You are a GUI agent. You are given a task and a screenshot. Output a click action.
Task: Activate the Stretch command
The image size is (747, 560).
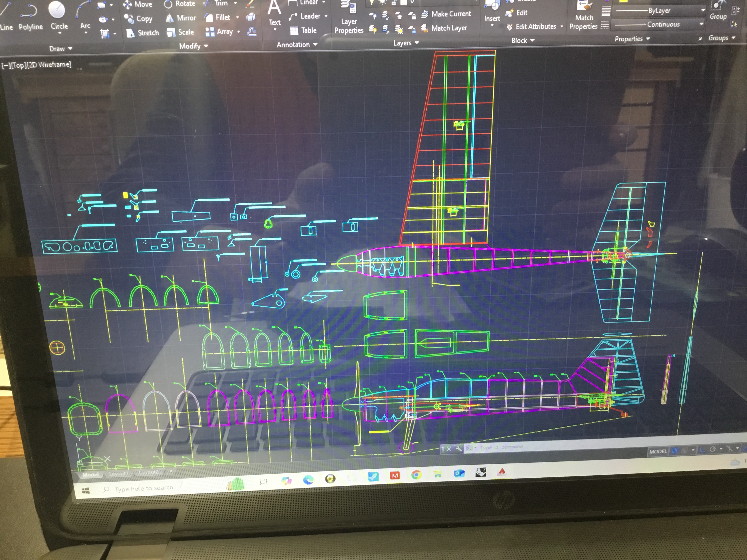[143, 33]
